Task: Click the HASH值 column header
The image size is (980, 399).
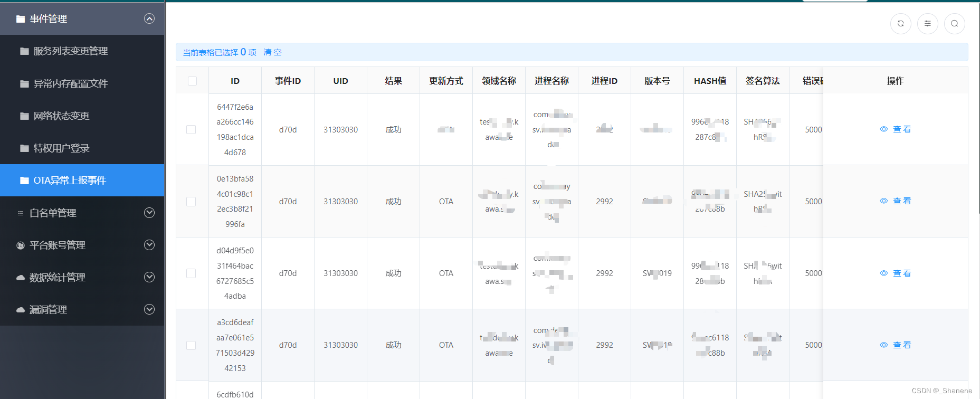Action: pos(710,81)
